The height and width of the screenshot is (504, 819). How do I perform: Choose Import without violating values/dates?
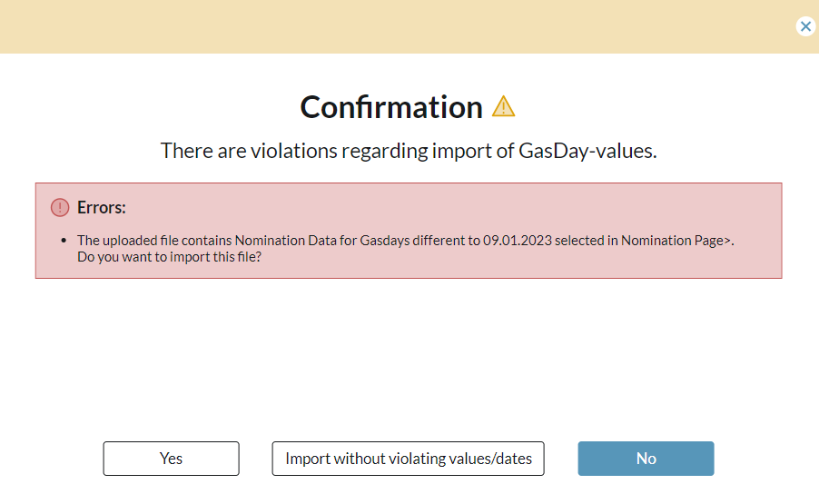tap(409, 459)
